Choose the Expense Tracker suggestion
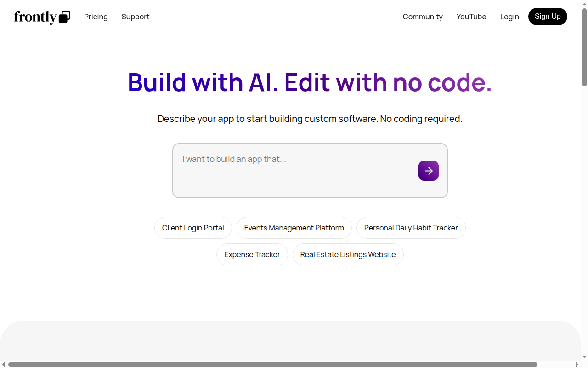The image size is (588, 368). [252, 254]
